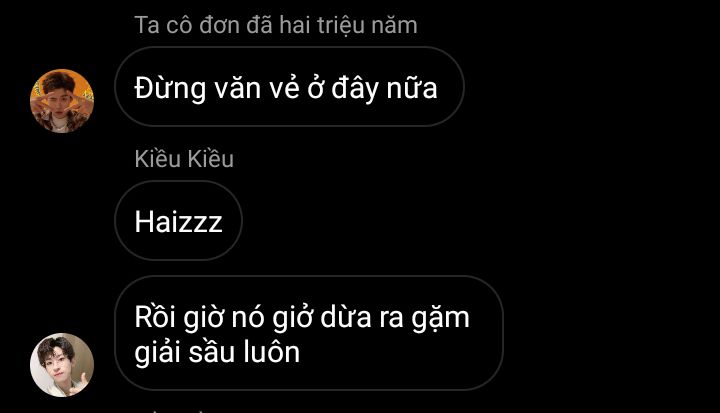Open sender name 'Kiều Kiều'
Viewport: 720px width, 413px height.
(184, 159)
